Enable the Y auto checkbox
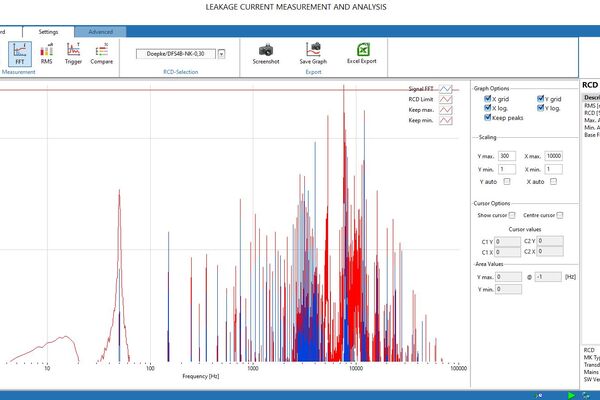This screenshot has height=400, width=600. [507, 181]
